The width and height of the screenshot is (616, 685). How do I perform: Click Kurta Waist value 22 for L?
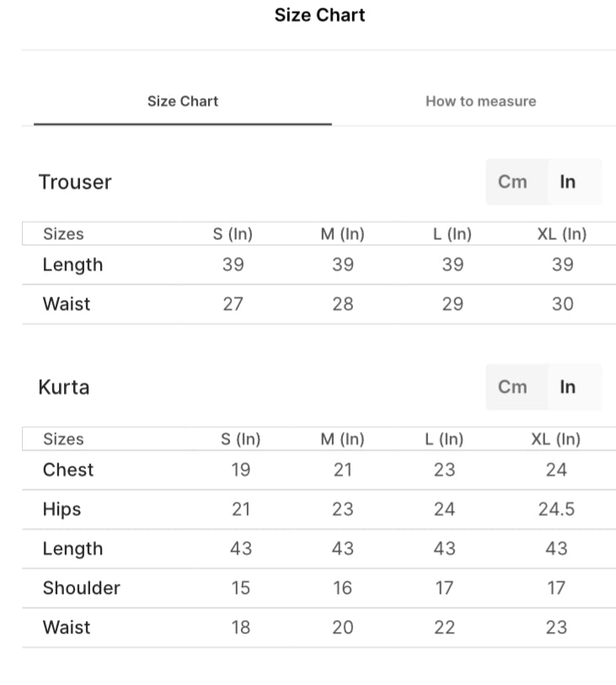coord(445,628)
